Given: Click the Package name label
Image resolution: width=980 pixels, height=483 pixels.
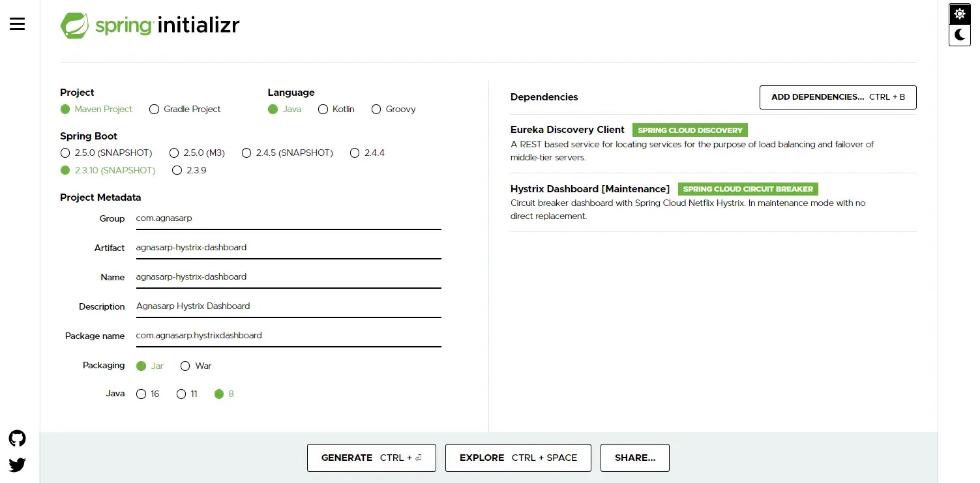Looking at the screenshot, I should coord(95,336).
